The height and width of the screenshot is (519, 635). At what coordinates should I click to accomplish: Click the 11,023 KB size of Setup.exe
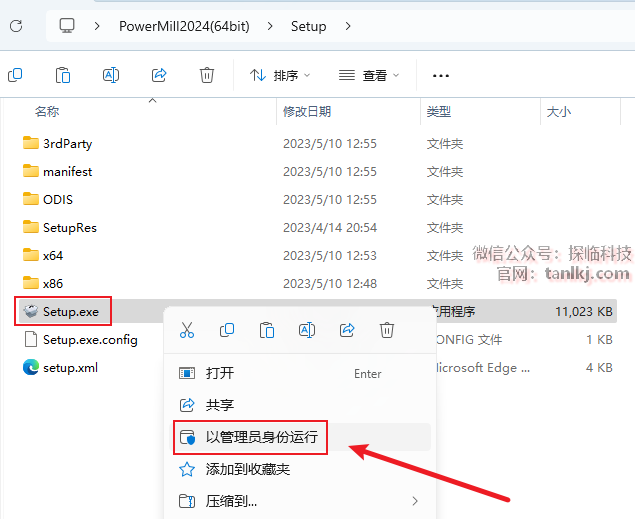pyautogui.click(x=584, y=312)
